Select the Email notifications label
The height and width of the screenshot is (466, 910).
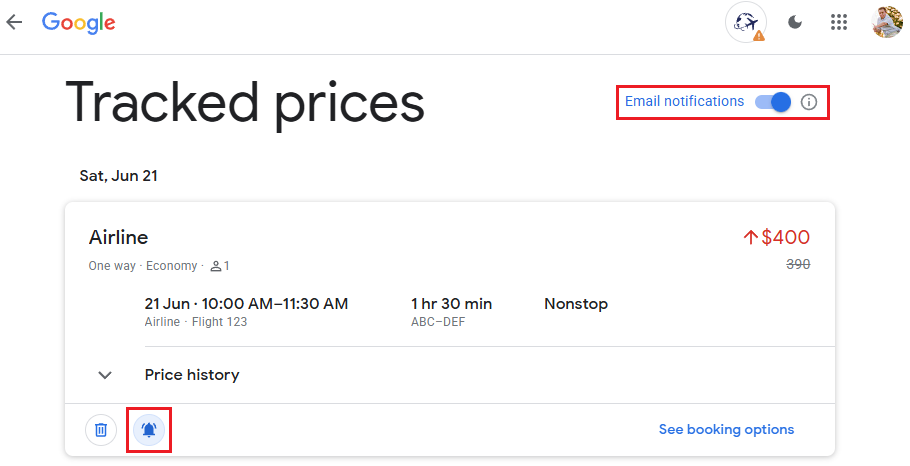(684, 101)
